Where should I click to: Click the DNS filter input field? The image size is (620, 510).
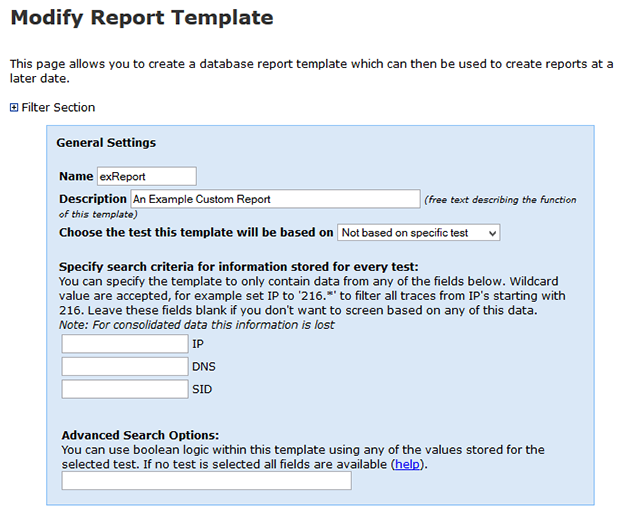[125, 366]
